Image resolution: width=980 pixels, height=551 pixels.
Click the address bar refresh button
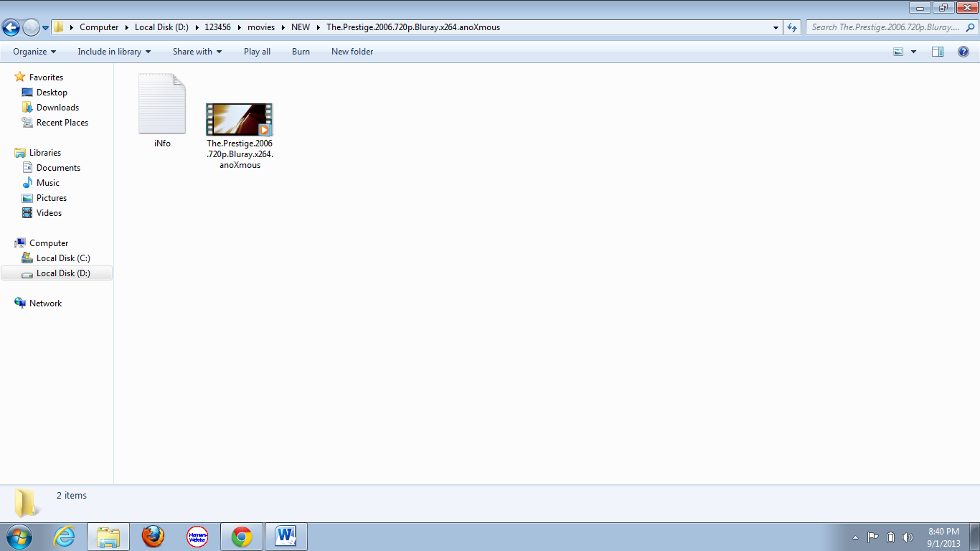(792, 27)
